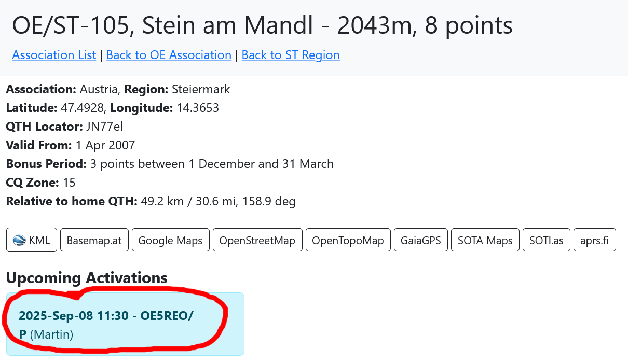Open the SOTA Maps button

(485, 240)
